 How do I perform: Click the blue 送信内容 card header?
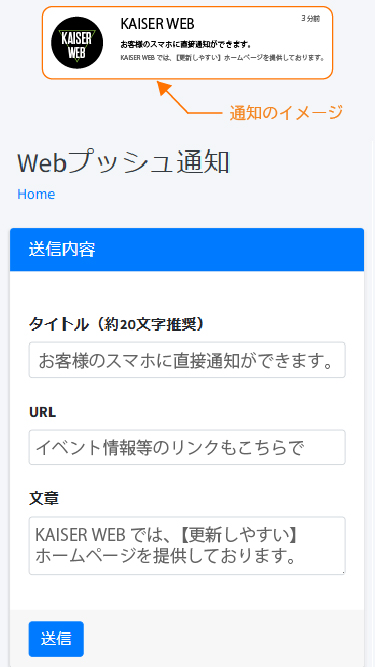pyautogui.click(x=187, y=250)
